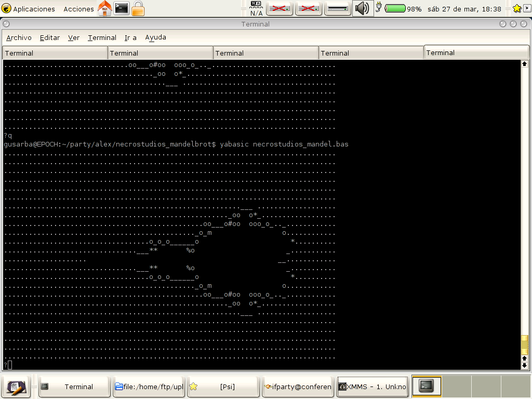Switch to the first Terminal tab
This screenshot has height=399, width=532.
coord(55,53)
